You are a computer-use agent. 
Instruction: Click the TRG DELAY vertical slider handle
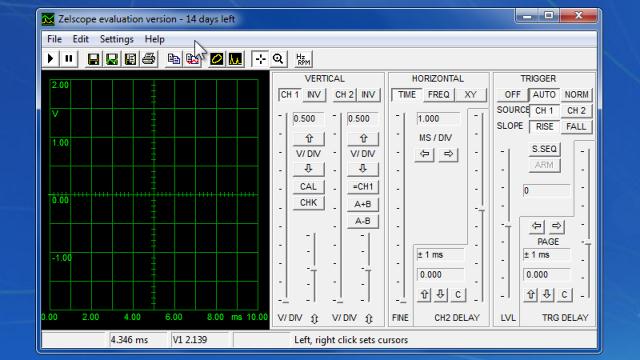pyautogui.click(x=588, y=244)
